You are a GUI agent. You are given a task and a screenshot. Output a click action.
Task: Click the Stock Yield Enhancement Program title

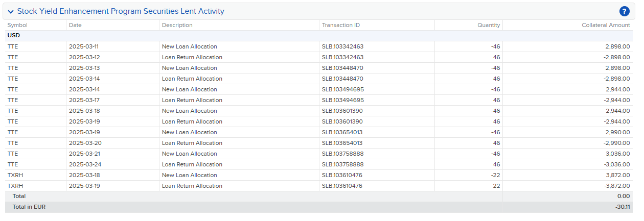coord(121,11)
